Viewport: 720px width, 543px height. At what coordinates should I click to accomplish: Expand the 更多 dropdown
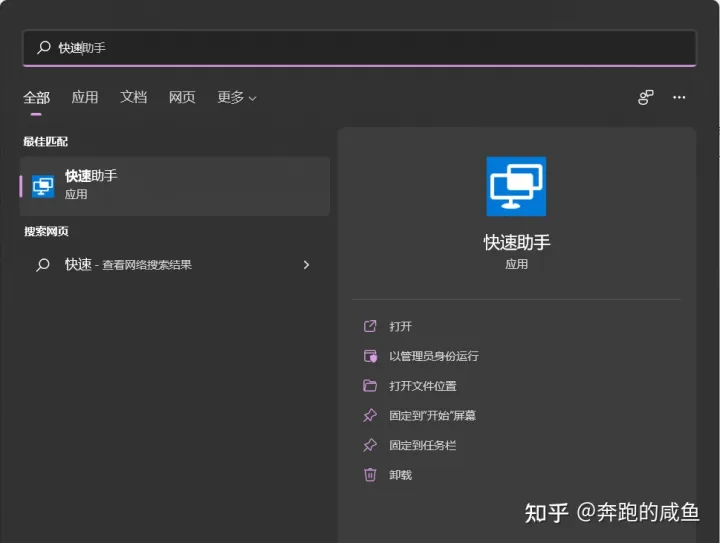(236, 97)
